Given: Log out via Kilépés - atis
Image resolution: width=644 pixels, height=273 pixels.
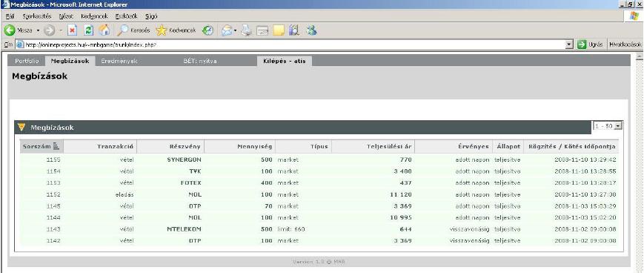Looking at the screenshot, I should (285, 61).
